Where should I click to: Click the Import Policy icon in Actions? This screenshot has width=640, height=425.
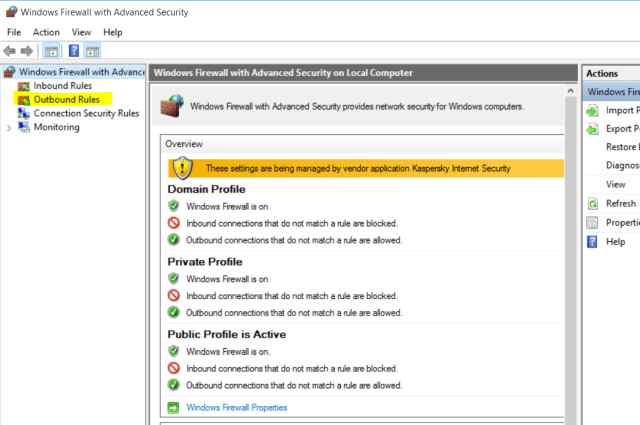pos(592,110)
